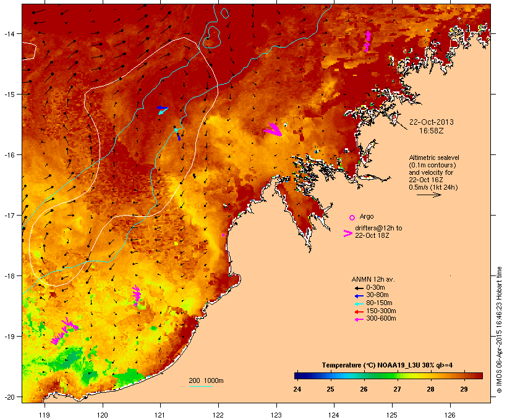Click the 'Altimetric sealevel' label

[x=434, y=157]
